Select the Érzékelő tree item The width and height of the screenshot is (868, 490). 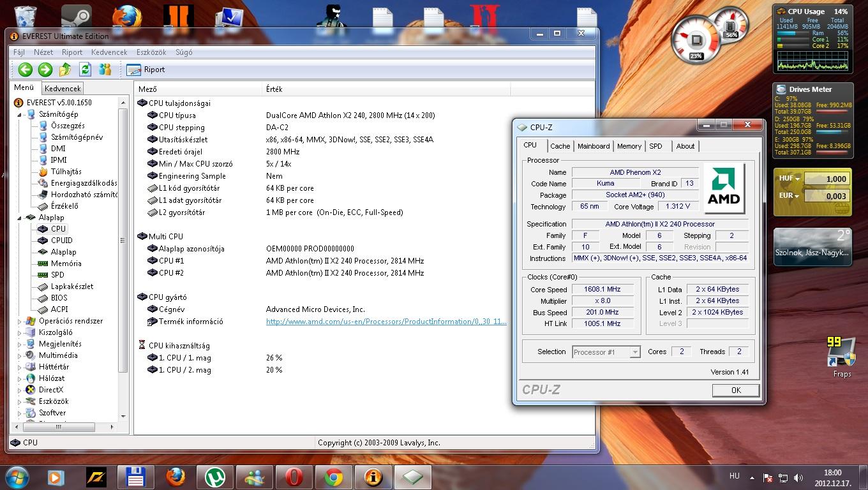[64, 206]
